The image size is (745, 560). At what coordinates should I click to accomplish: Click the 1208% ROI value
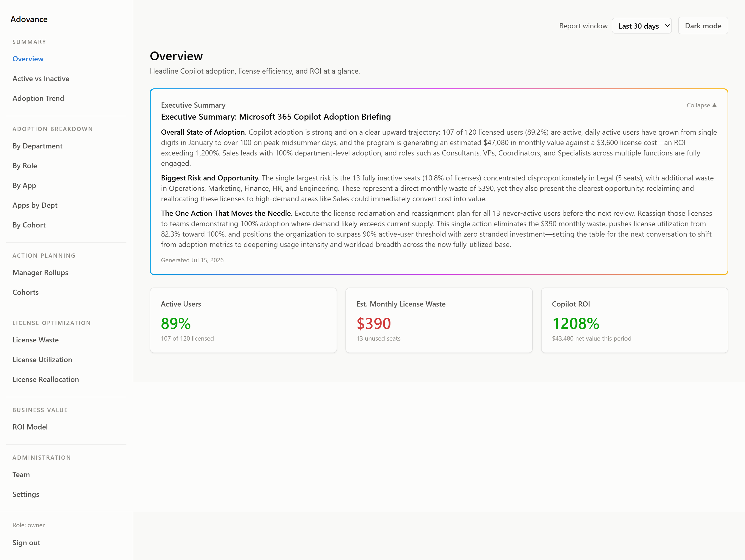(x=576, y=323)
